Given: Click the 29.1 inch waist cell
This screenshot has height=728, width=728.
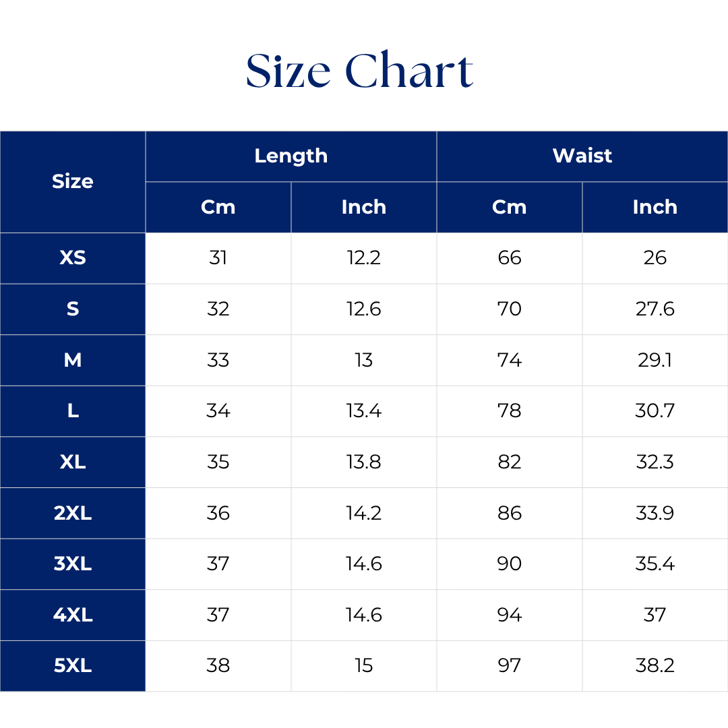Looking at the screenshot, I should 655,360.
